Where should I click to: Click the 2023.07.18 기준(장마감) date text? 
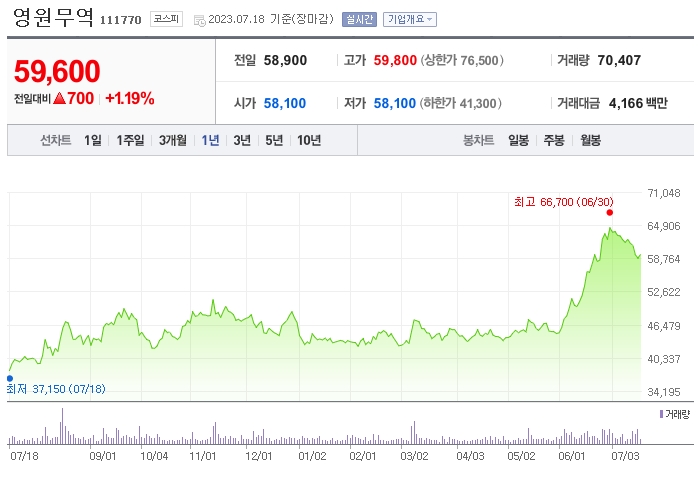click(x=270, y=19)
